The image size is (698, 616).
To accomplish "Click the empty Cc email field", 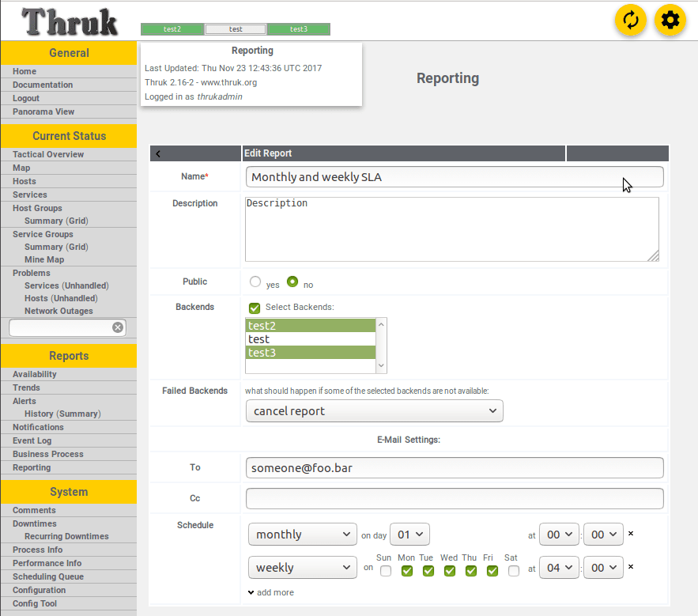I will (x=455, y=498).
